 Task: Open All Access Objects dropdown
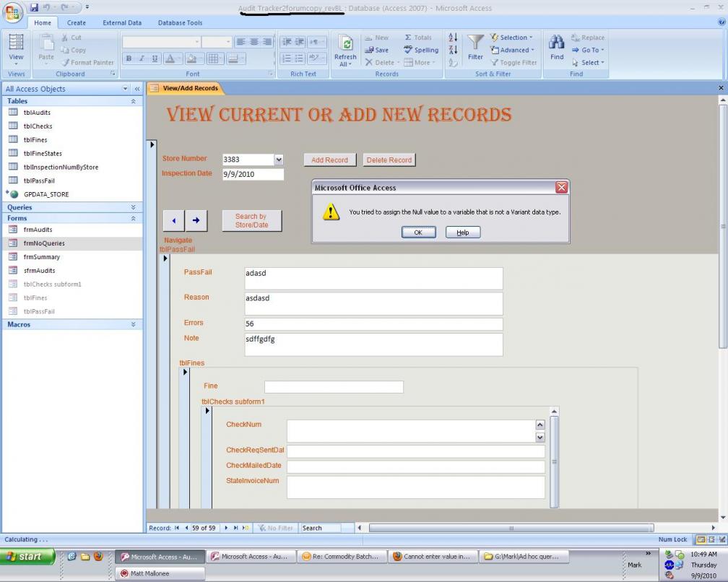[125, 89]
